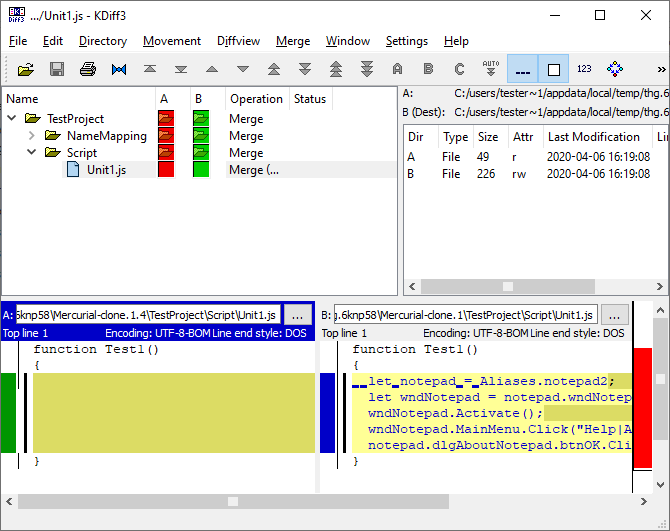Collapse the Script folder node
This screenshot has width=670, height=531.
coord(31,153)
